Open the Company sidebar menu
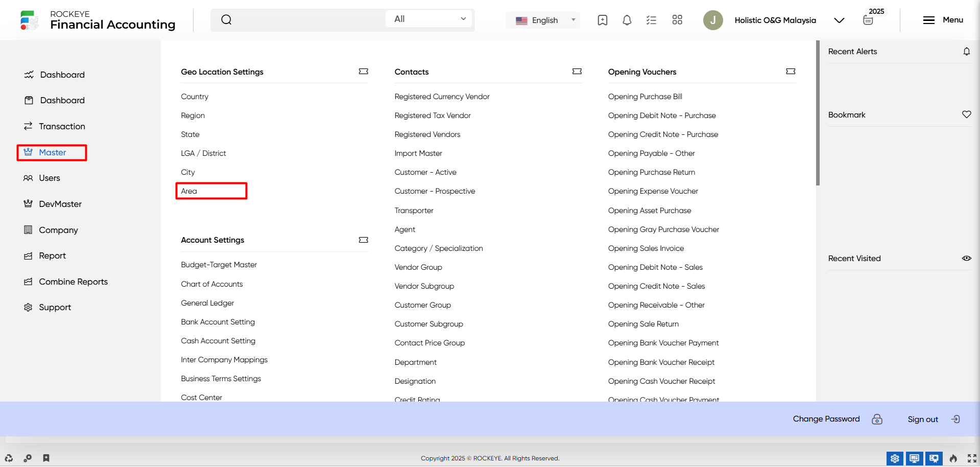980x467 pixels. (51, 230)
